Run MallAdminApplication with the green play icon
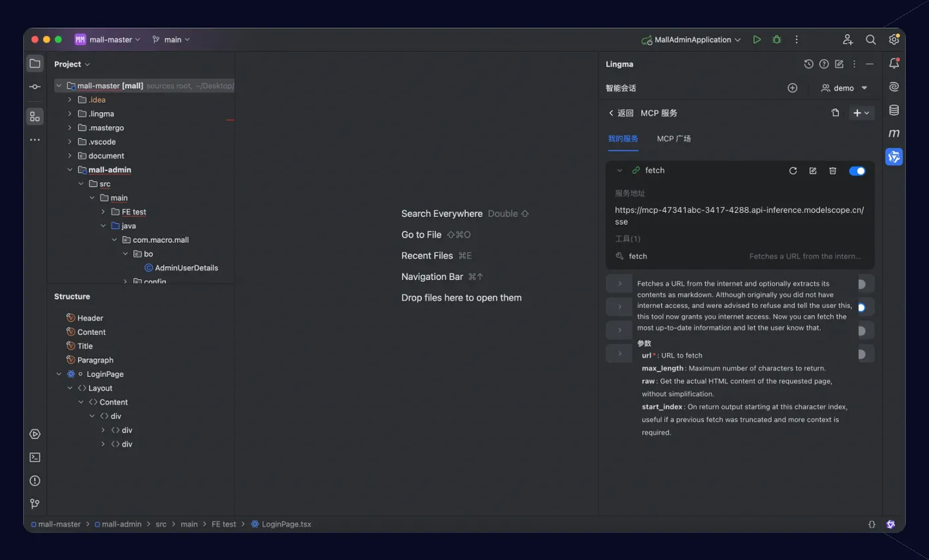 756,40
